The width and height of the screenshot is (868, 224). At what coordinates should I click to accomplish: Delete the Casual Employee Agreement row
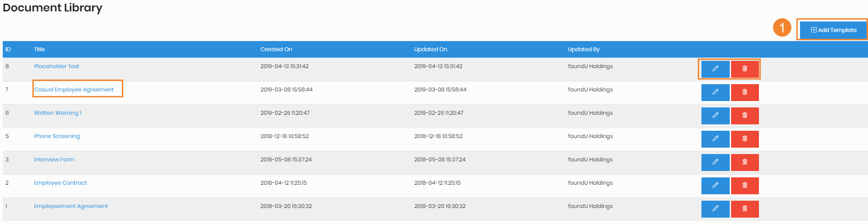[x=744, y=92]
